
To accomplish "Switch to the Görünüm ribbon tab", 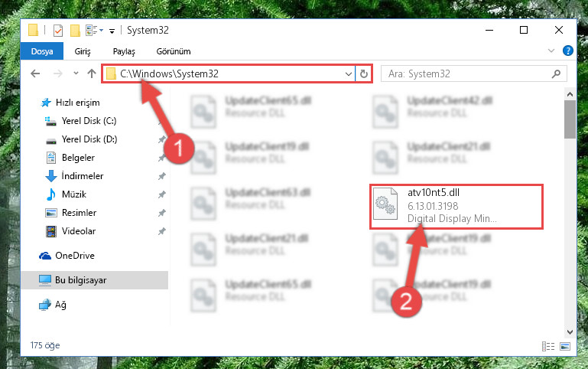I will click(174, 51).
